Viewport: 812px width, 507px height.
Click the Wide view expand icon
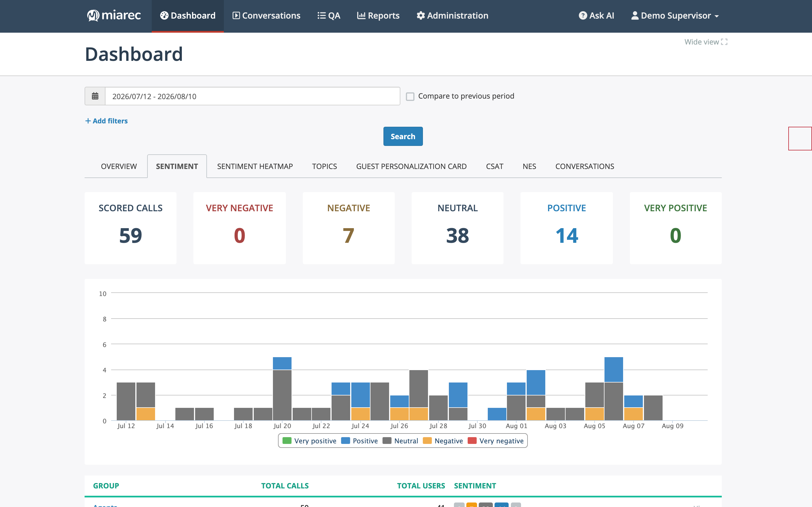724,42
